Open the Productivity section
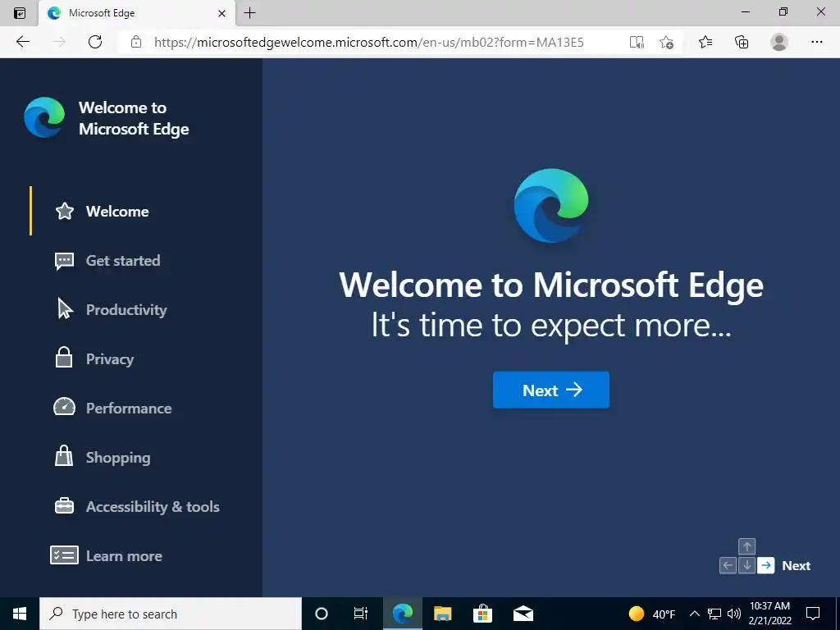 click(126, 310)
